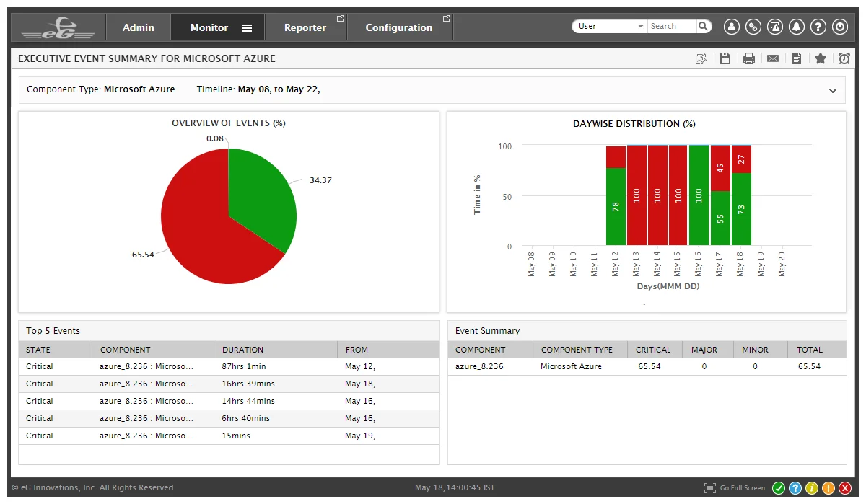This screenshot has width=866, height=504.
Task: Select the event with duration 14hrs 44mins
Action: coord(229,401)
